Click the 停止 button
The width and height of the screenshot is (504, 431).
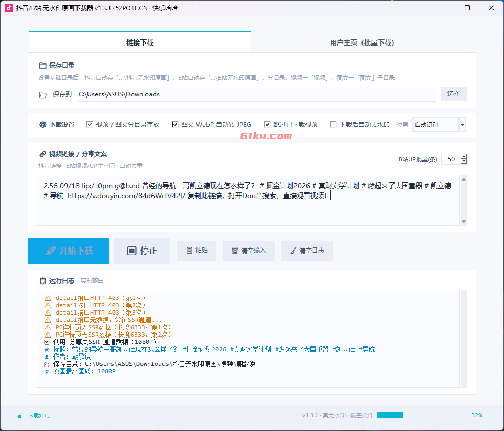click(142, 251)
